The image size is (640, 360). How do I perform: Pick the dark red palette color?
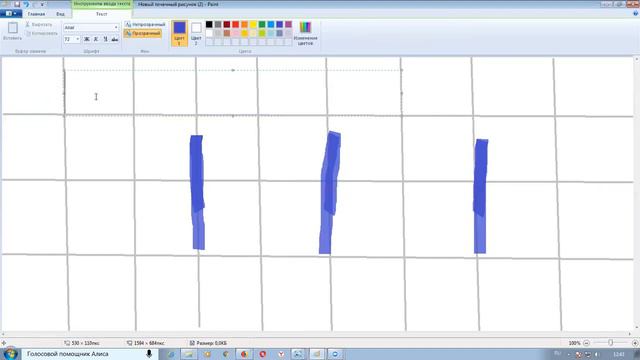(x=227, y=24)
